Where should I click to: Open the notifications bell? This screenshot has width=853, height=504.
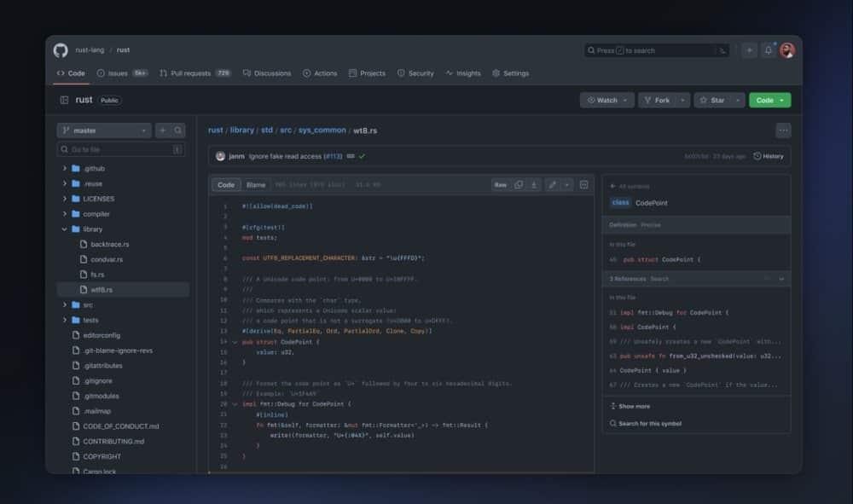(x=769, y=49)
